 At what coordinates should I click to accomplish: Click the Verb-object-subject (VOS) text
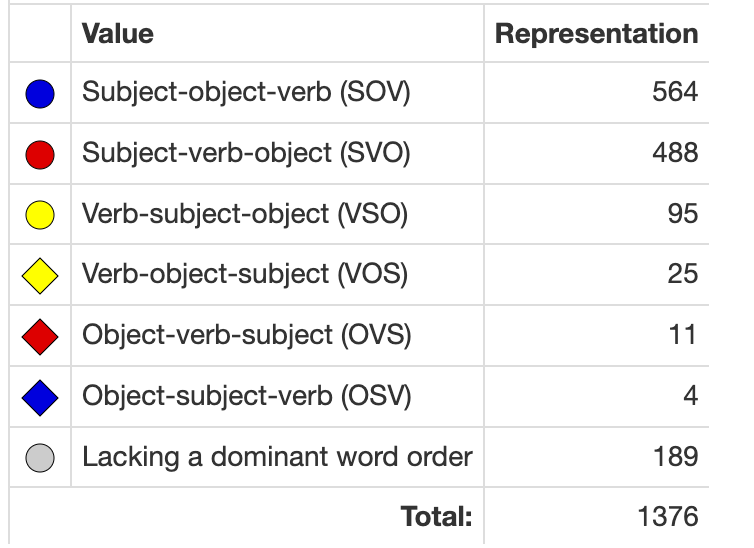(245, 274)
